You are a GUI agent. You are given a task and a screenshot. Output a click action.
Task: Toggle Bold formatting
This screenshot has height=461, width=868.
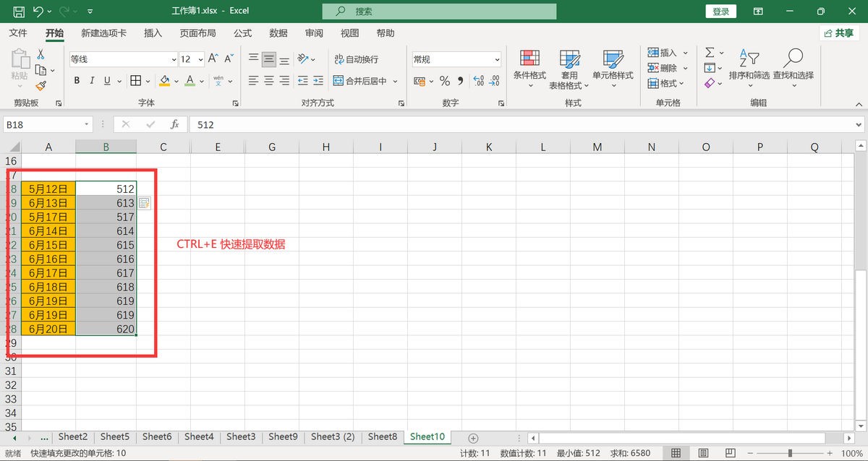pyautogui.click(x=77, y=81)
